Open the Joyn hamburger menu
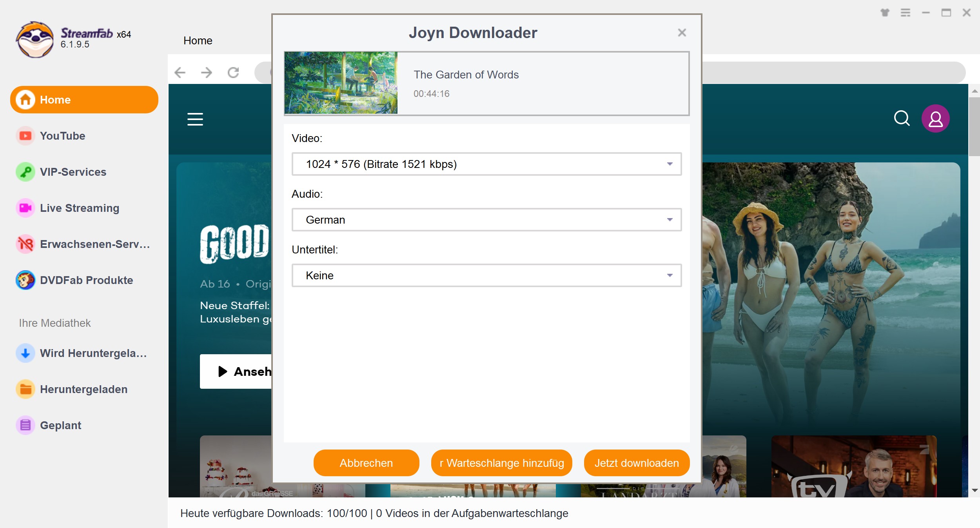980x528 pixels. pos(195,119)
